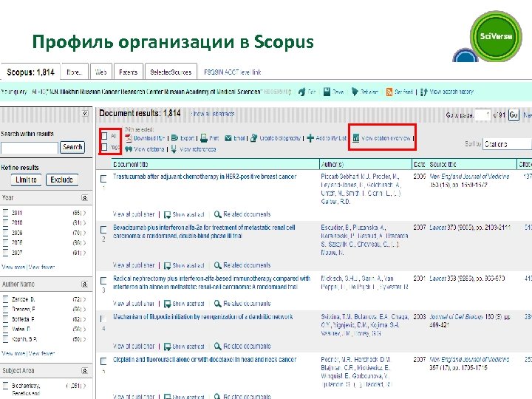Expand arrow next to 2011 count

84,213
